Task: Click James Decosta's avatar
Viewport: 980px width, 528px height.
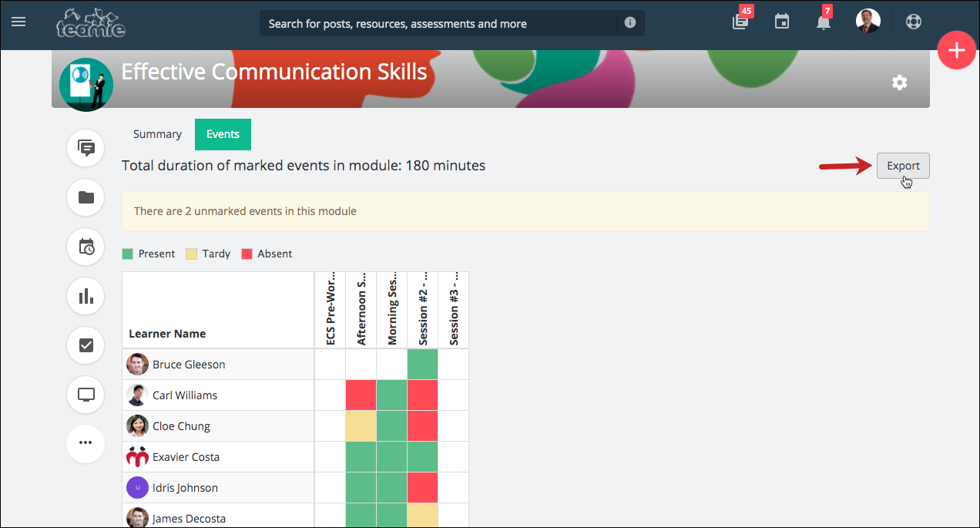Action: pyautogui.click(x=137, y=518)
